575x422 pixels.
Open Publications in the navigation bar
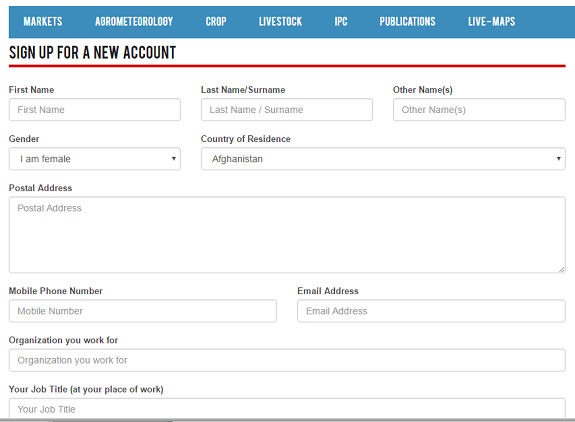(407, 22)
